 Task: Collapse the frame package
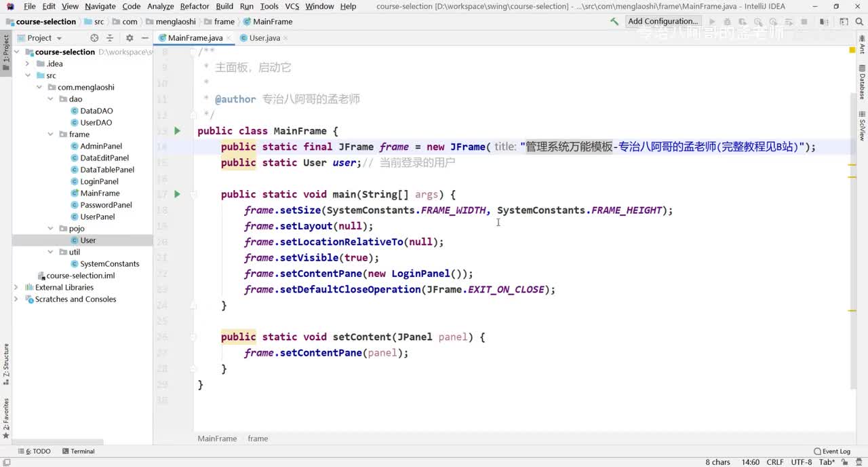pyautogui.click(x=51, y=134)
